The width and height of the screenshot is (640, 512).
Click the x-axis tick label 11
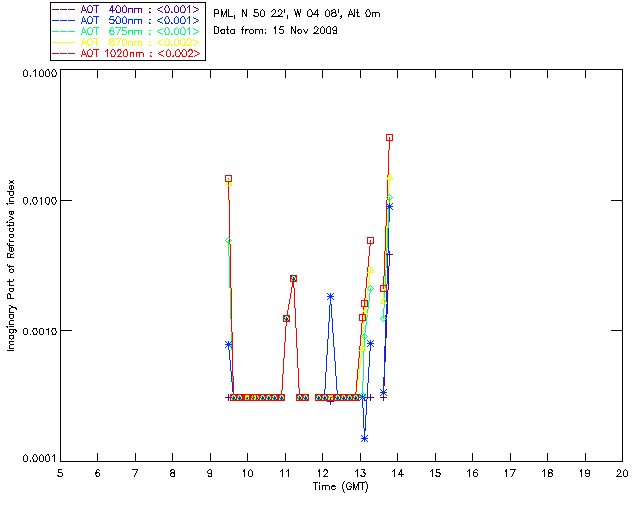(285, 473)
